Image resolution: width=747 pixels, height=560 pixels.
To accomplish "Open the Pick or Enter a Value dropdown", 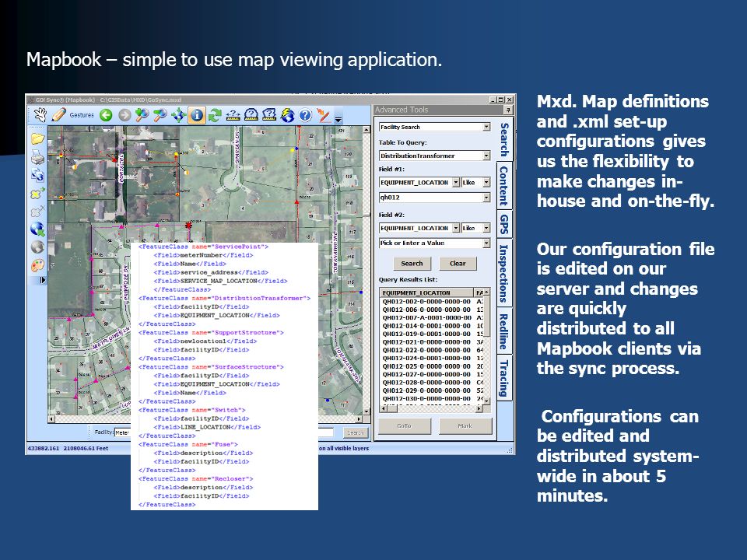I will click(486, 243).
